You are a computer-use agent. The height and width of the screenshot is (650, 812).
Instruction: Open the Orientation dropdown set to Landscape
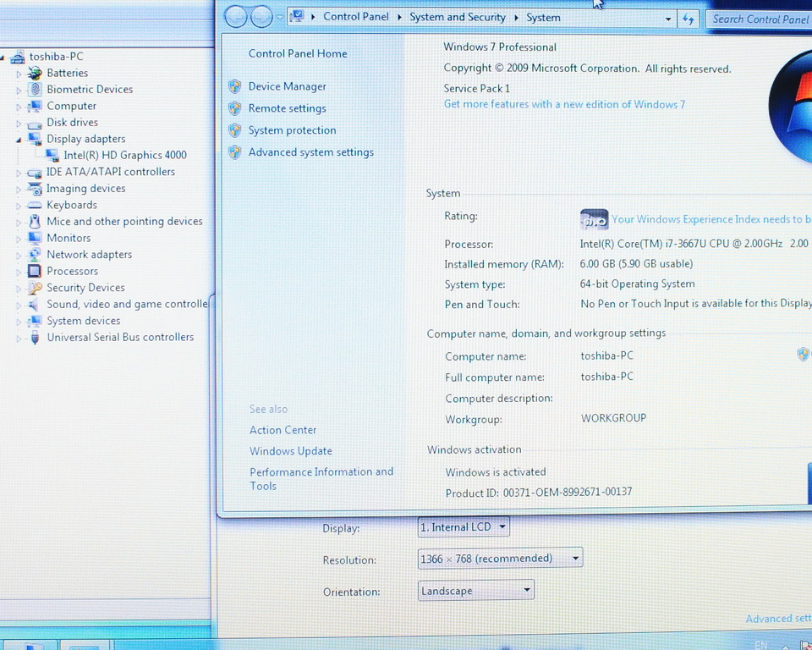pyautogui.click(x=475, y=591)
